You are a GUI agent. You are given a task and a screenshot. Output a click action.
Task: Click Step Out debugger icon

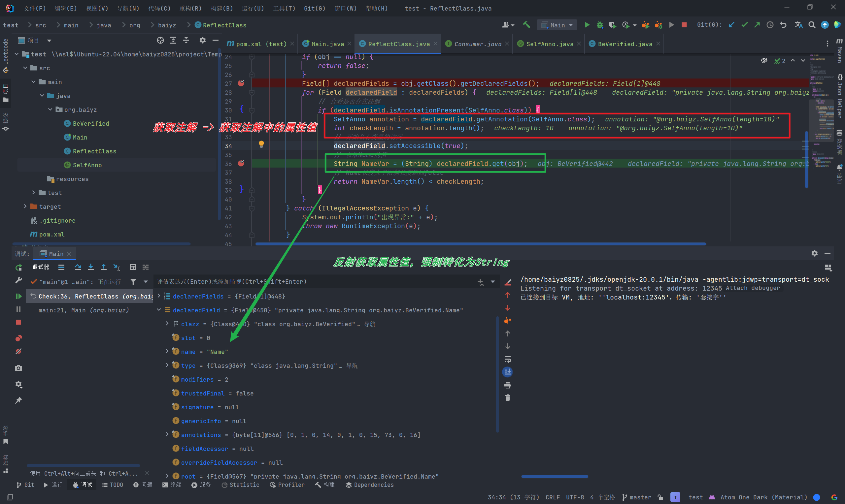click(x=103, y=267)
